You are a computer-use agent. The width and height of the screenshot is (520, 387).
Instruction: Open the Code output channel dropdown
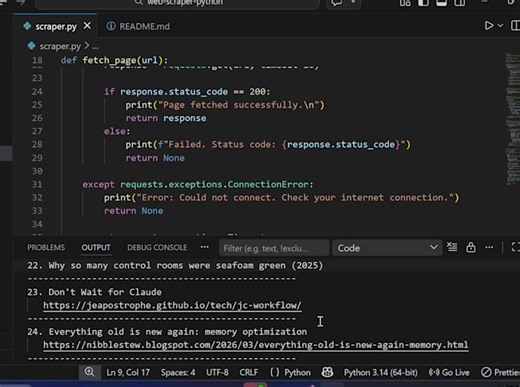click(x=387, y=248)
